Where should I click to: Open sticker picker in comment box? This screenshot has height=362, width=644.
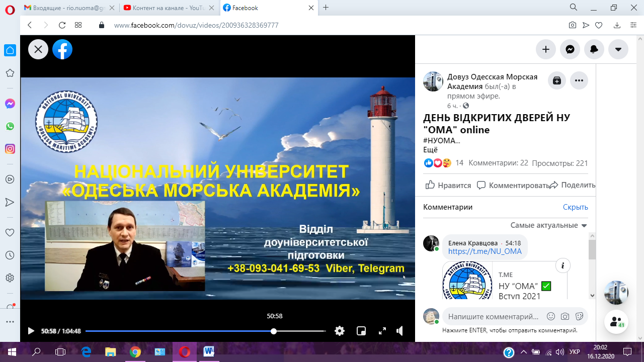point(579,317)
